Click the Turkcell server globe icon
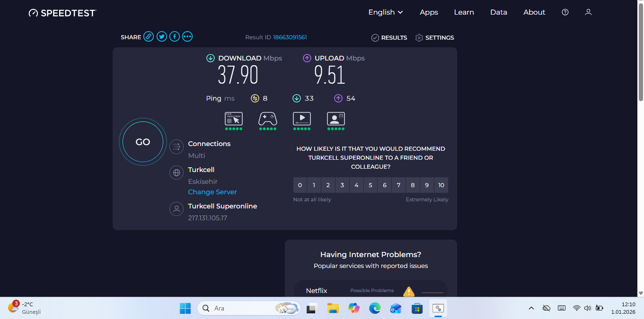The image size is (644, 319). click(x=176, y=172)
